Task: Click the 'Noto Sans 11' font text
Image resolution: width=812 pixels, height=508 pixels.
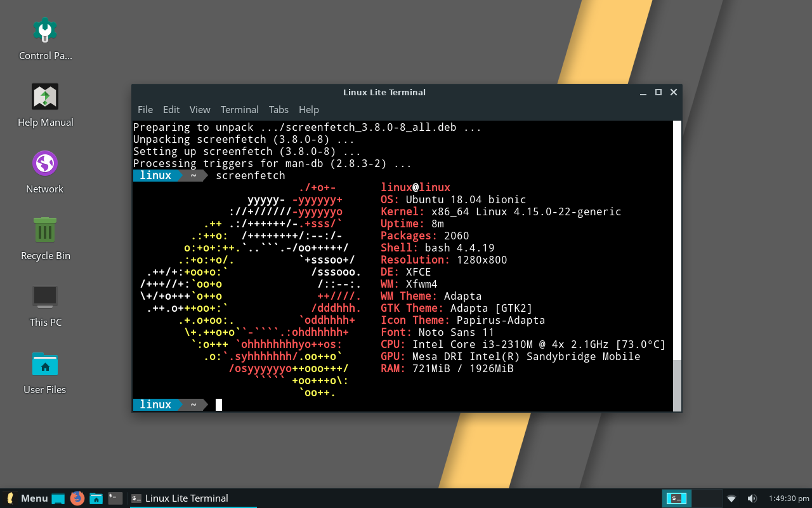Action: coord(457,333)
